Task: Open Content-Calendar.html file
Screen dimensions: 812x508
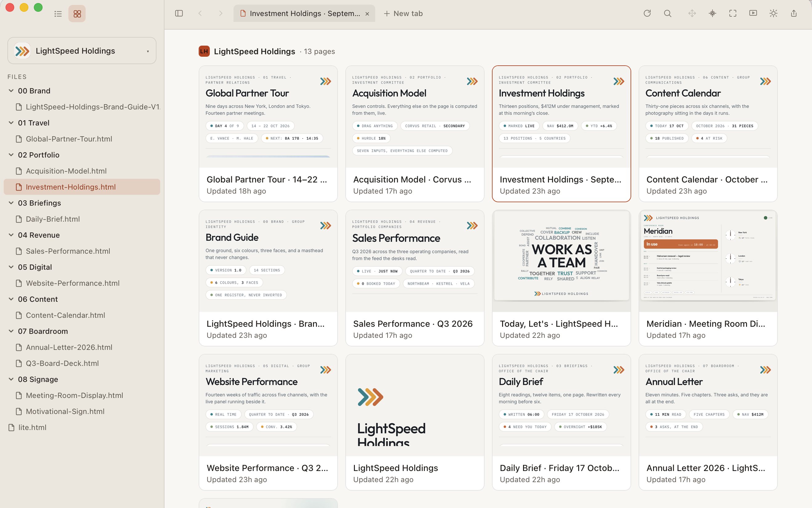Action: pyautogui.click(x=82, y=315)
